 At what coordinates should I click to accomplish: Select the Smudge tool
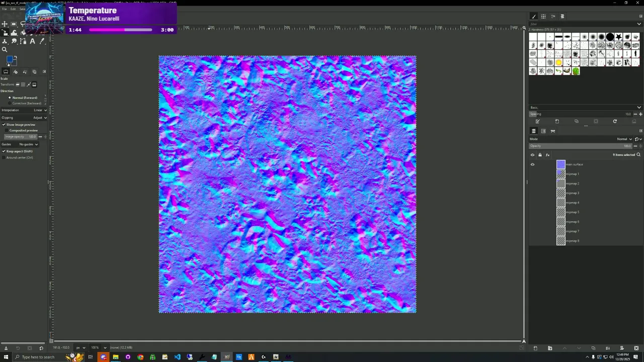tap(14, 41)
